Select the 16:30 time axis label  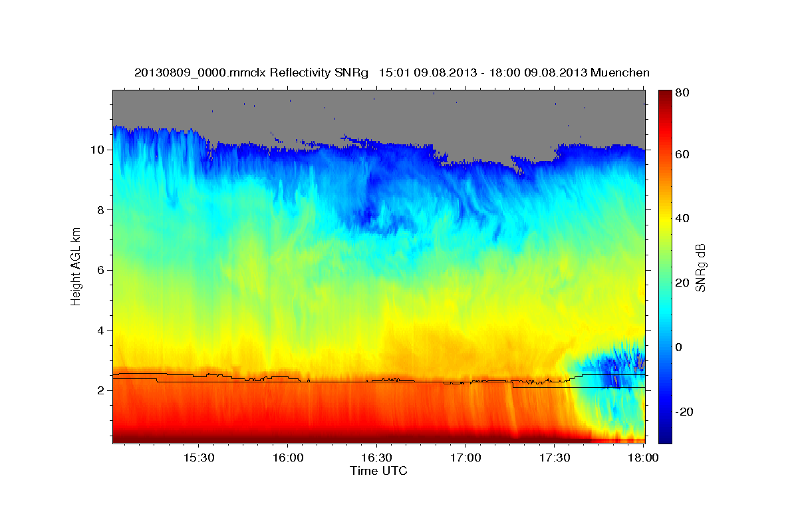(x=376, y=458)
